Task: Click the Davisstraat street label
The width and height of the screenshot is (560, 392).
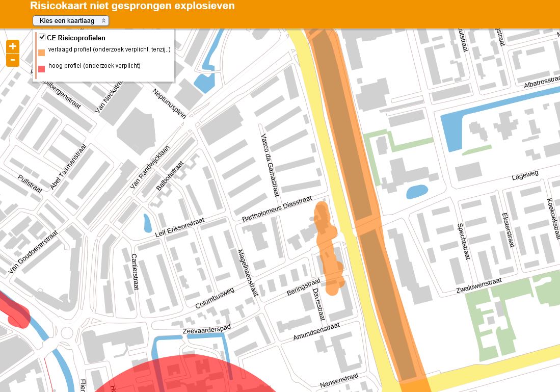Action: pyautogui.click(x=318, y=304)
